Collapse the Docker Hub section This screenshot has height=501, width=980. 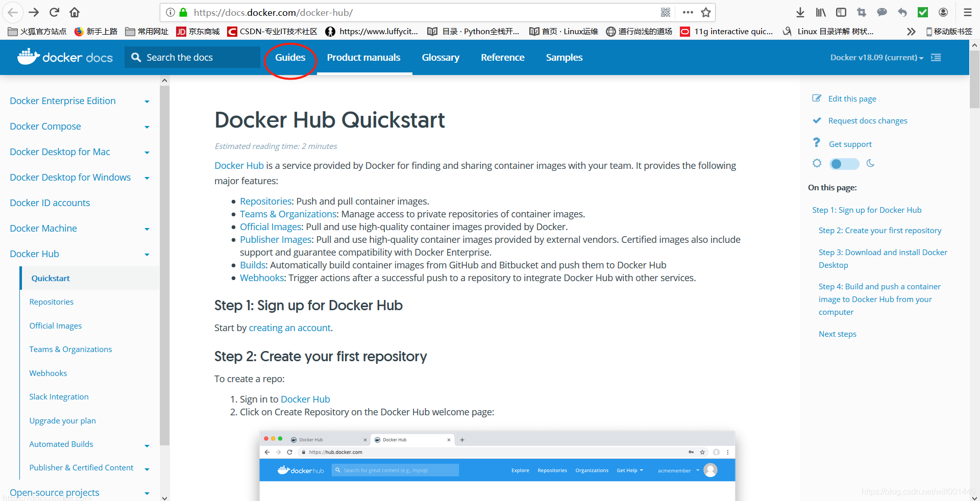[147, 255]
